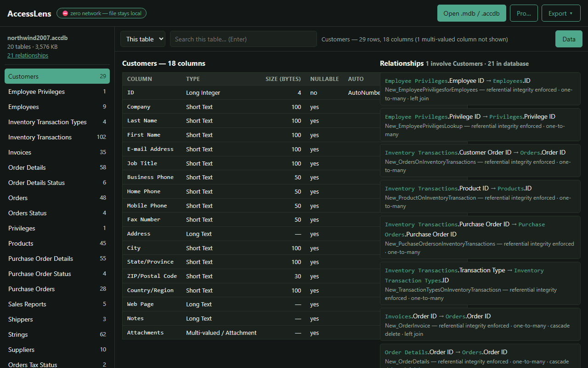Open the Purchase Orders table
This screenshot has height=368, width=588.
coord(57,289)
